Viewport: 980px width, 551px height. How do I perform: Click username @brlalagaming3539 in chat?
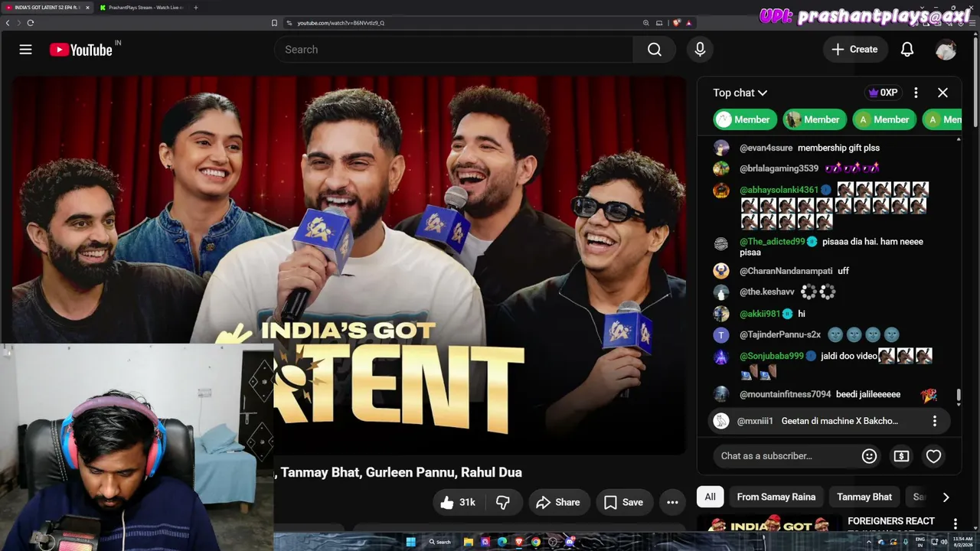pos(779,168)
